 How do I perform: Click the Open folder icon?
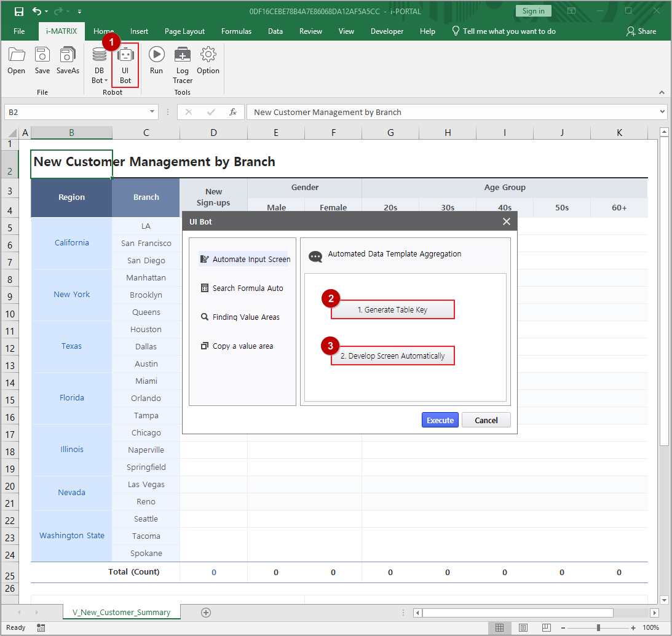17,61
